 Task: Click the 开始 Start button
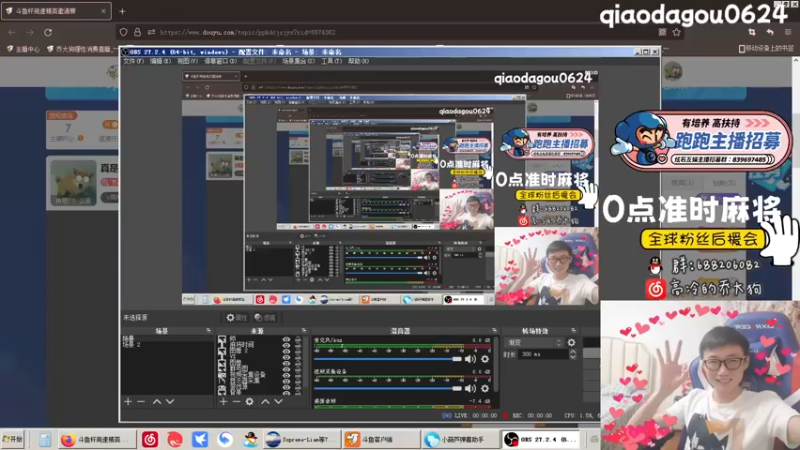coord(13,439)
